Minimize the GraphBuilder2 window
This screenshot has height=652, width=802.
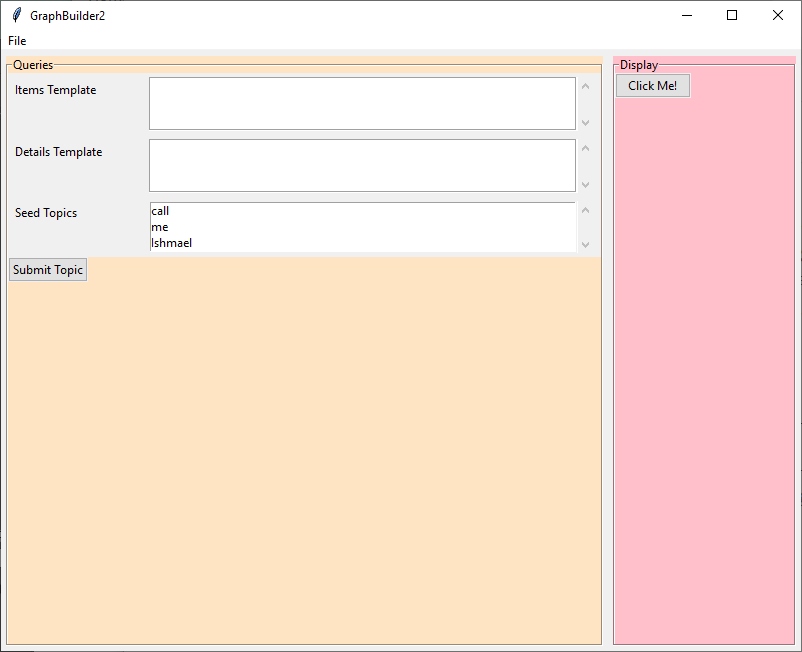coord(687,15)
